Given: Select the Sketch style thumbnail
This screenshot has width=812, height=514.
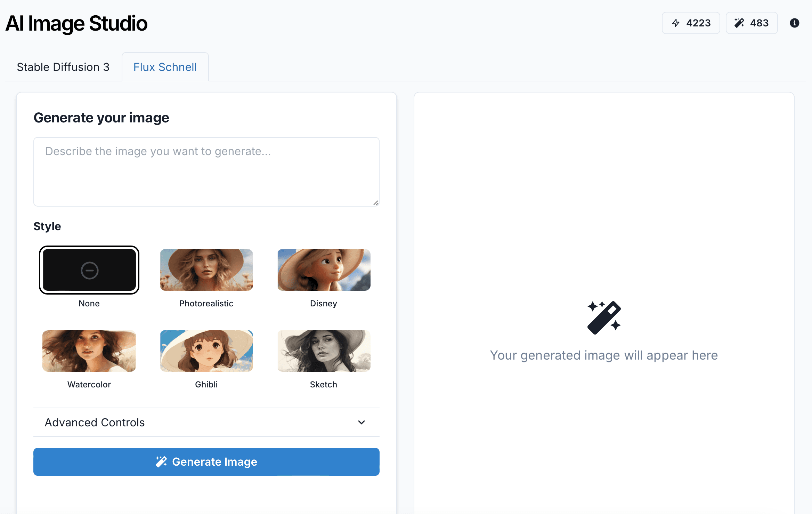Looking at the screenshot, I should click(323, 351).
